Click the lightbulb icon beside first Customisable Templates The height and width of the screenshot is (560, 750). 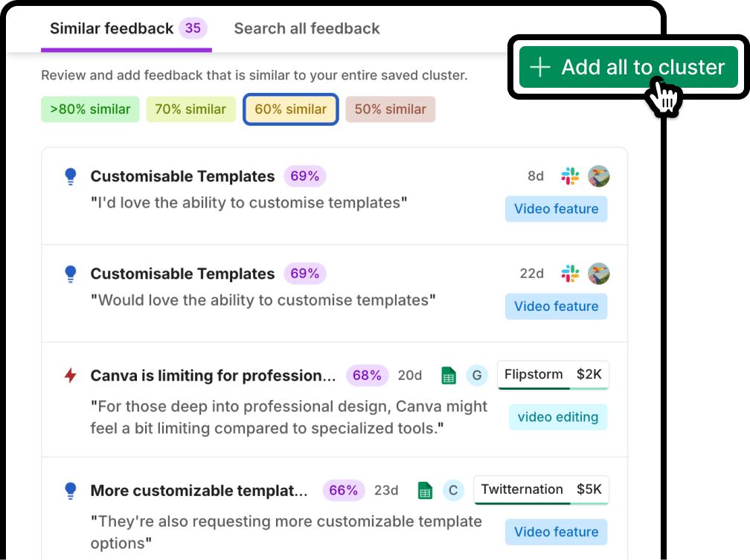(x=70, y=176)
